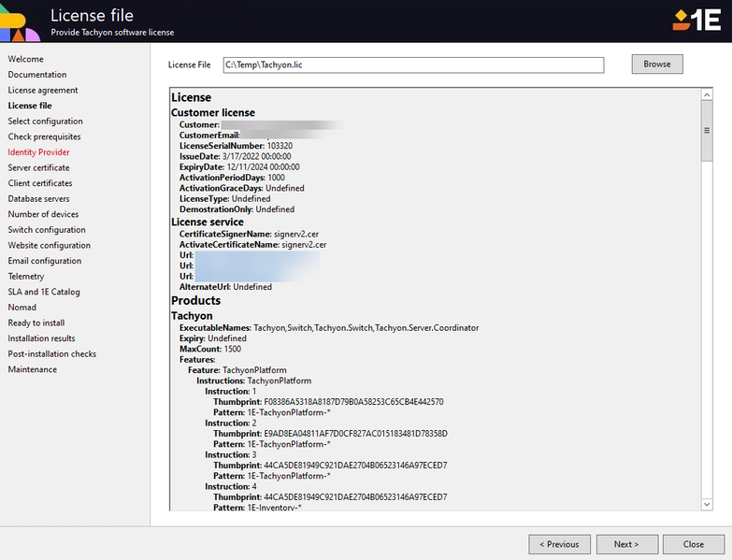Click the License File path field
The image size is (732, 560).
click(x=412, y=65)
